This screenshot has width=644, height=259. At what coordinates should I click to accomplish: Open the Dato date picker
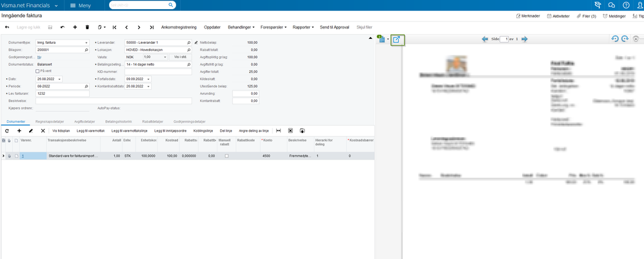click(60, 79)
